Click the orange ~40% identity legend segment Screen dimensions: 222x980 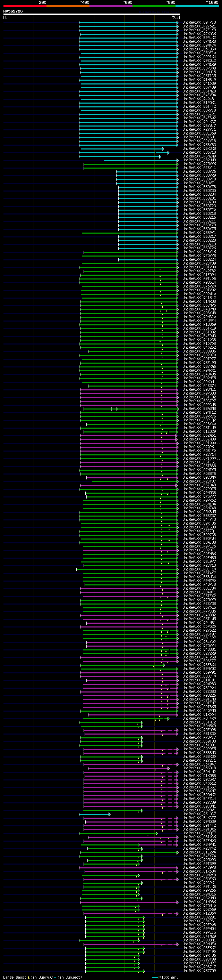(68, 6)
